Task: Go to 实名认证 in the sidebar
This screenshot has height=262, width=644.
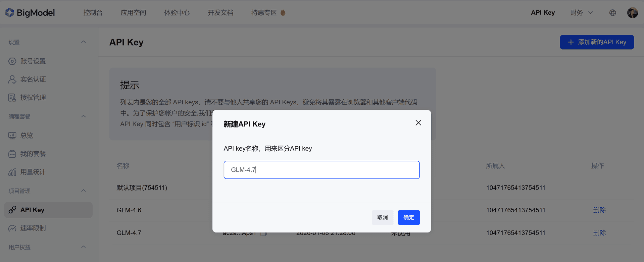Action: coord(33,79)
